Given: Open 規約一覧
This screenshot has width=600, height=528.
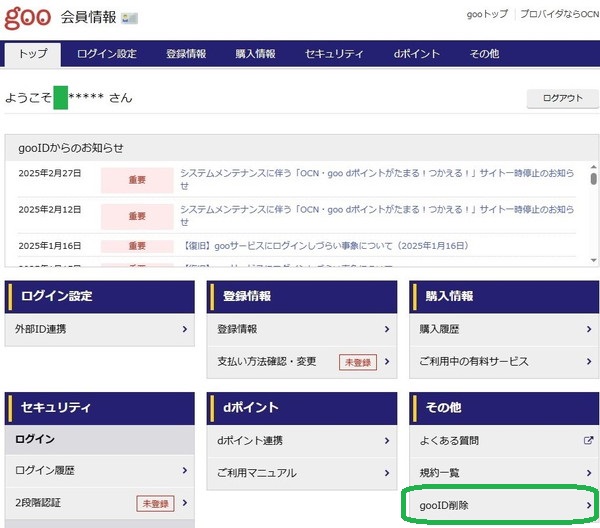Looking at the screenshot, I should [504, 473].
